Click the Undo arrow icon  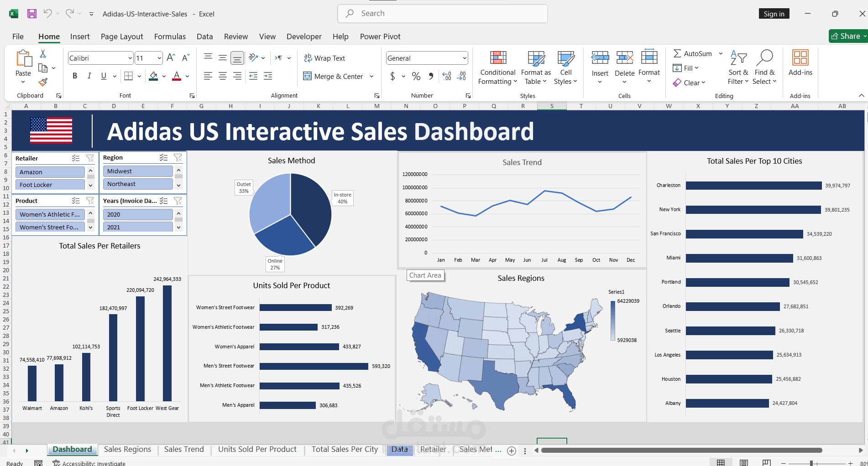pos(47,13)
